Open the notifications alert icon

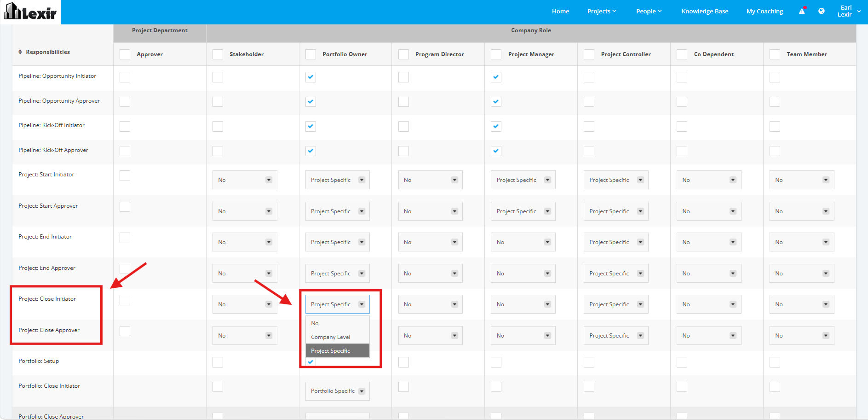pos(802,11)
